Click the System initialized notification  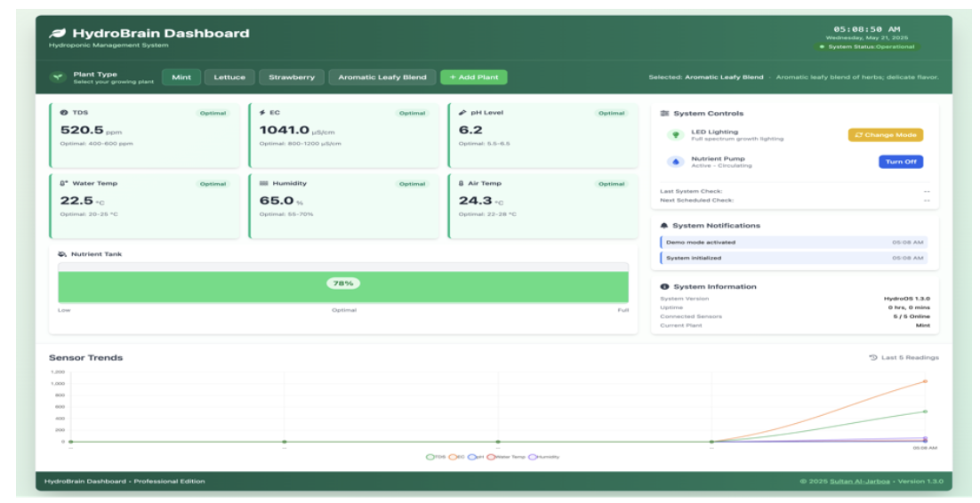coord(794,258)
